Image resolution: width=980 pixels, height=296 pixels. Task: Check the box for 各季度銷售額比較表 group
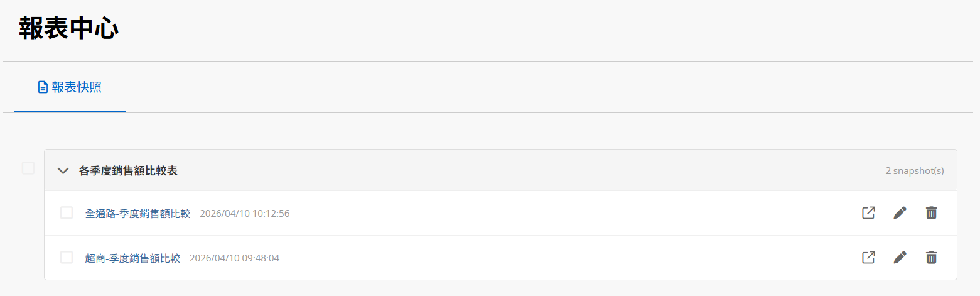tap(28, 168)
